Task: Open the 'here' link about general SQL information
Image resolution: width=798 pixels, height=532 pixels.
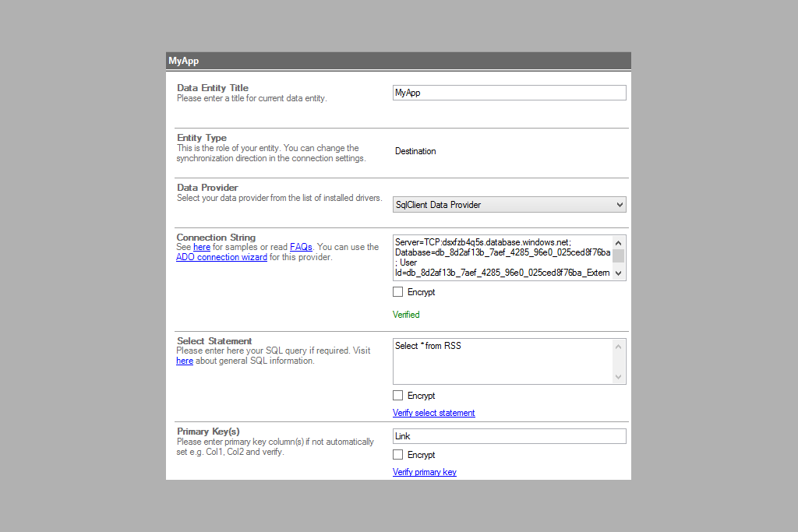Action: click(185, 361)
